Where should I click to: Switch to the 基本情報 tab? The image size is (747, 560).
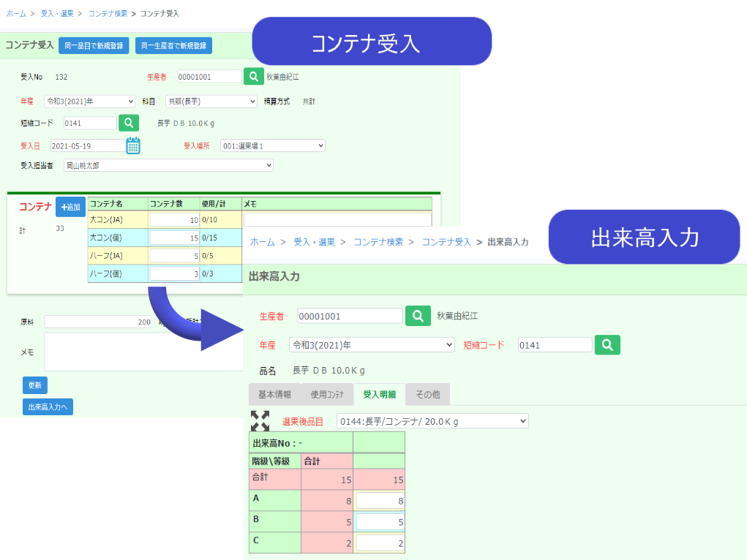pos(274,395)
